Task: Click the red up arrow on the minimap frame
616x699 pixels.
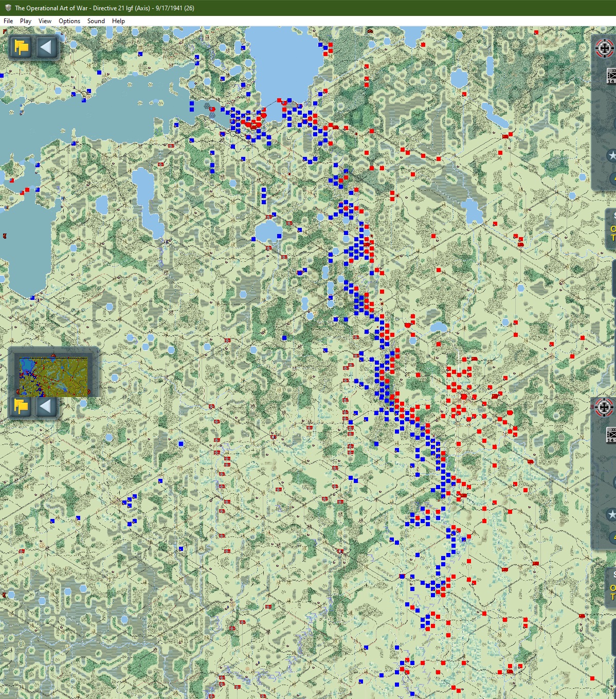Action: pos(53,355)
